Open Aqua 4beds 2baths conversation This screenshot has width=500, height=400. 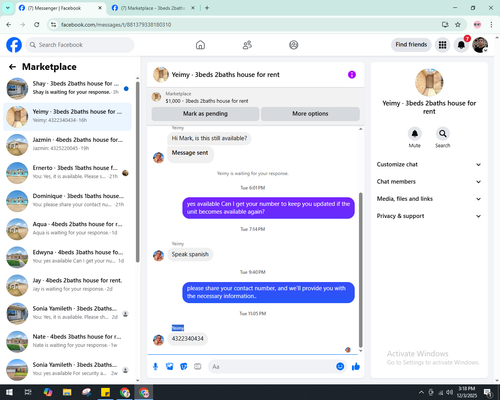68,229
